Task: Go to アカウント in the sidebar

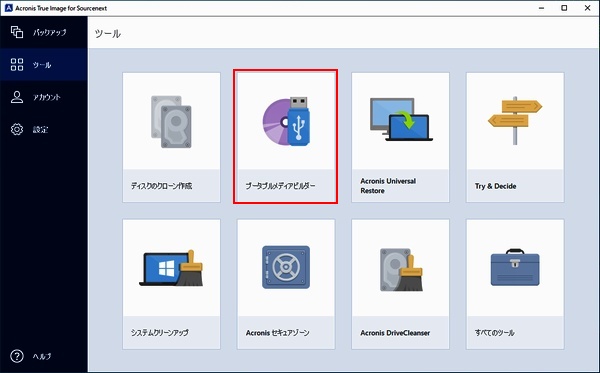Action: coord(46,97)
